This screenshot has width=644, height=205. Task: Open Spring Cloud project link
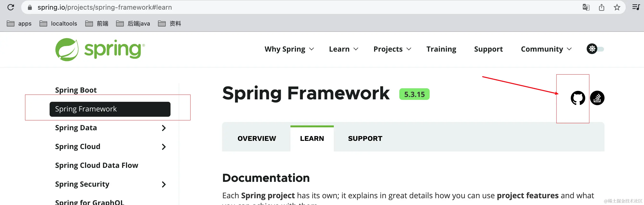coord(78,147)
